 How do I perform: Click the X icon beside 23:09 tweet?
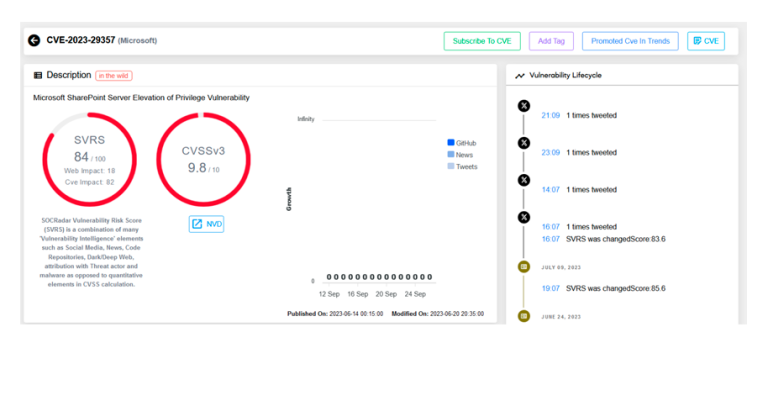(x=524, y=143)
